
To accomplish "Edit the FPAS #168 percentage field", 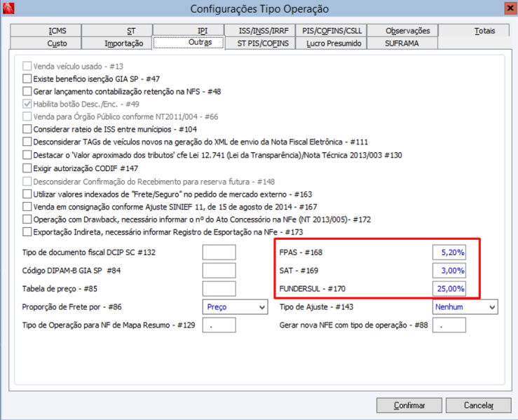I will (449, 252).
